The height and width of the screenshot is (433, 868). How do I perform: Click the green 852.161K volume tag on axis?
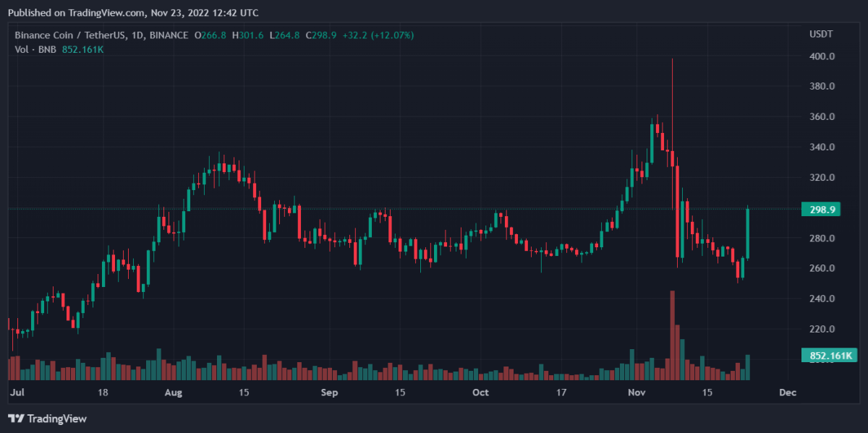tap(829, 356)
